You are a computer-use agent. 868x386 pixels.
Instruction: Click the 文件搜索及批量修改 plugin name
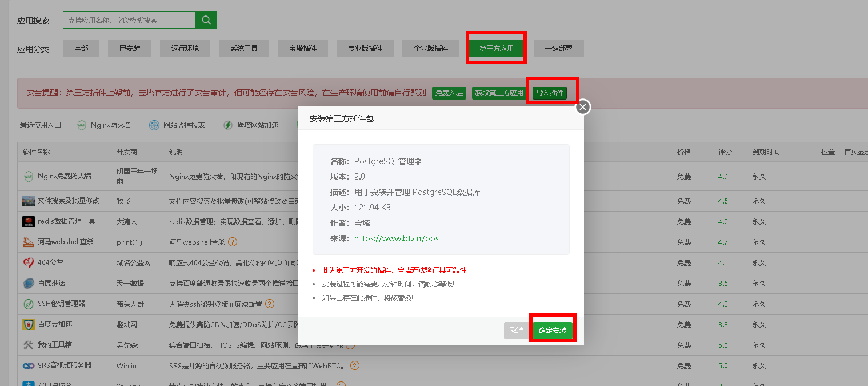(x=69, y=201)
